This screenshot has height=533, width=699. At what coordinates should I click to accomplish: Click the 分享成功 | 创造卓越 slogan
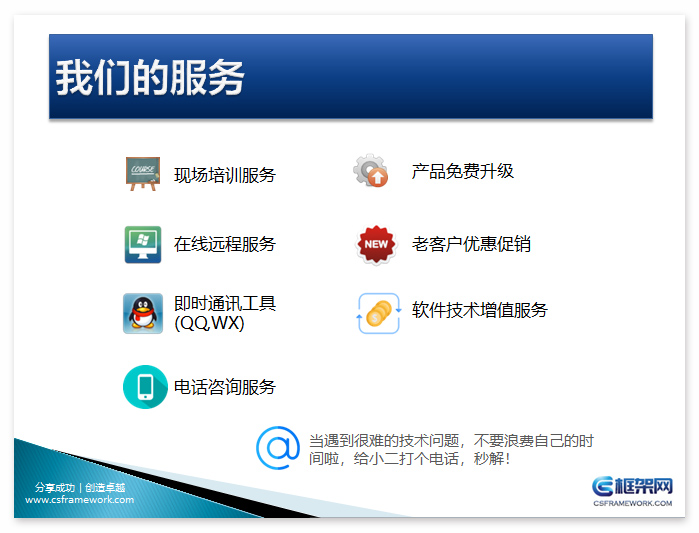pyautogui.click(x=79, y=487)
